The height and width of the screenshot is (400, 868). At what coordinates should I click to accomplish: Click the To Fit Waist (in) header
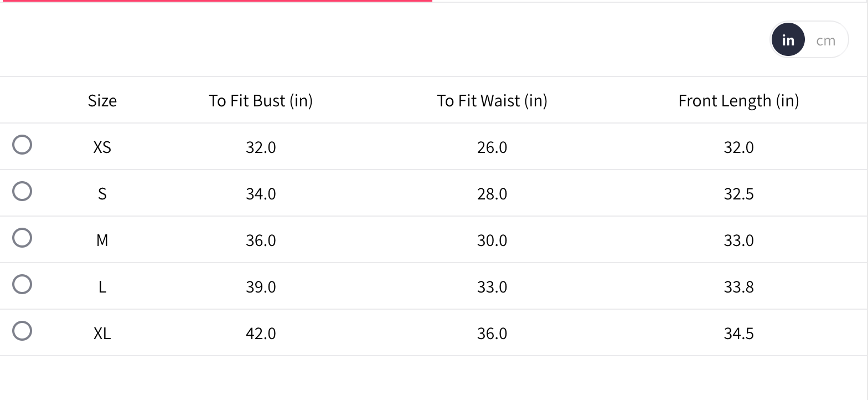click(492, 101)
